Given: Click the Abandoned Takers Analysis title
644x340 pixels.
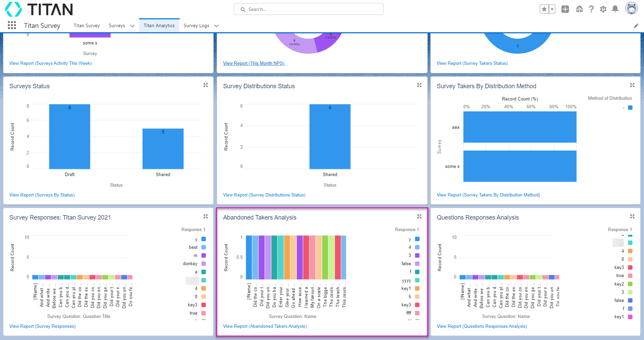Looking at the screenshot, I should pyautogui.click(x=260, y=218).
